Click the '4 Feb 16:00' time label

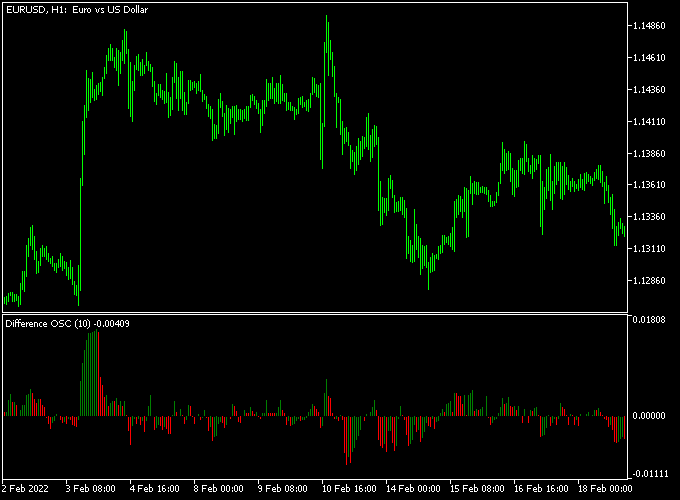click(x=155, y=489)
